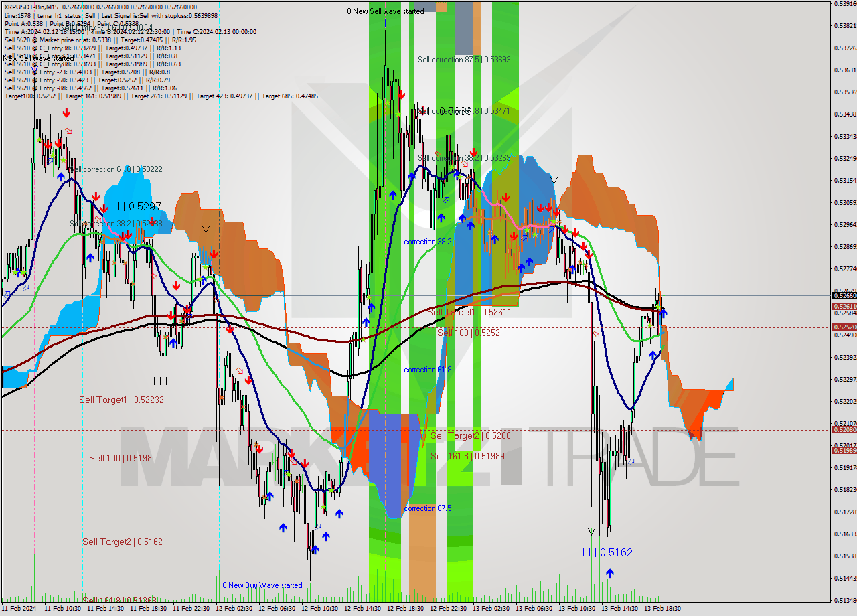Click the '0 New Buy Wave started' label
This screenshot has width=857, height=616.
[262, 585]
